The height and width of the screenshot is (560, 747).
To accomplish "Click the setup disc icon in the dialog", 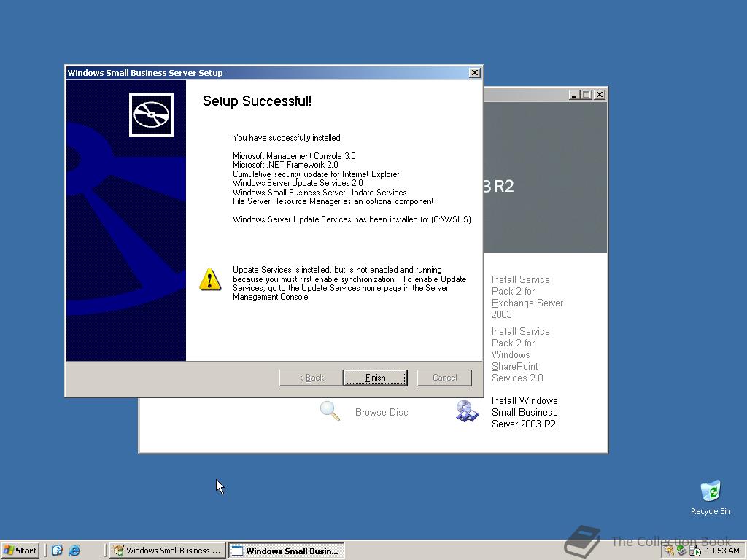I will 151,114.
